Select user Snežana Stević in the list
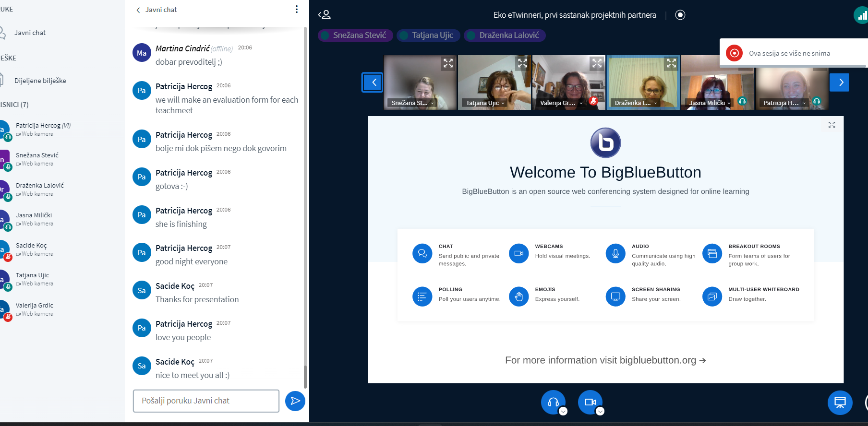 [37, 159]
